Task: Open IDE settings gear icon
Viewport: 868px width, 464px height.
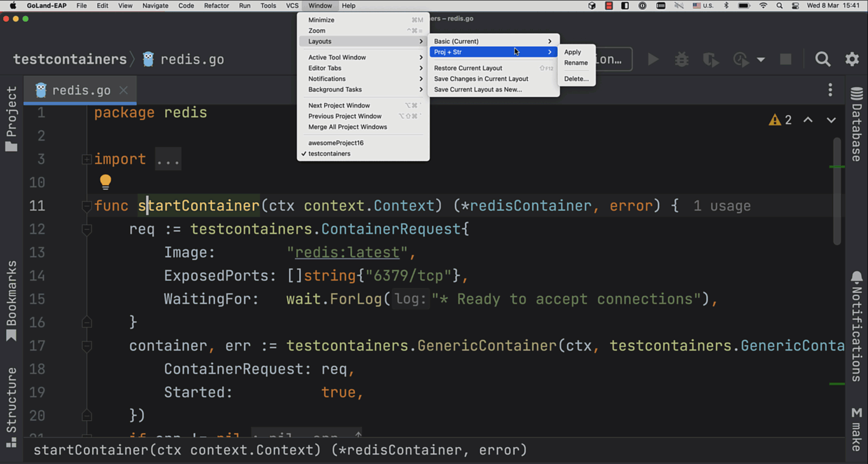Action: pyautogui.click(x=852, y=59)
